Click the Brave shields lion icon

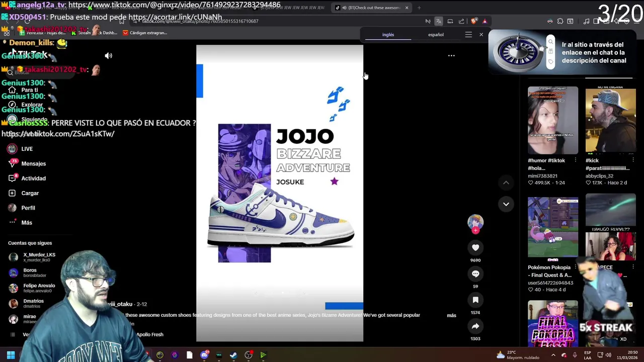pos(473,21)
